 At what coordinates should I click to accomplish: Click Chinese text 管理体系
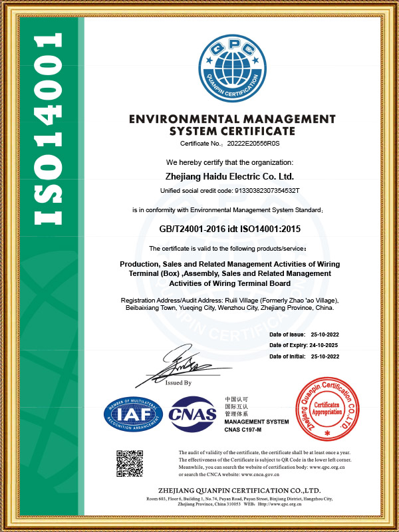click(x=237, y=414)
